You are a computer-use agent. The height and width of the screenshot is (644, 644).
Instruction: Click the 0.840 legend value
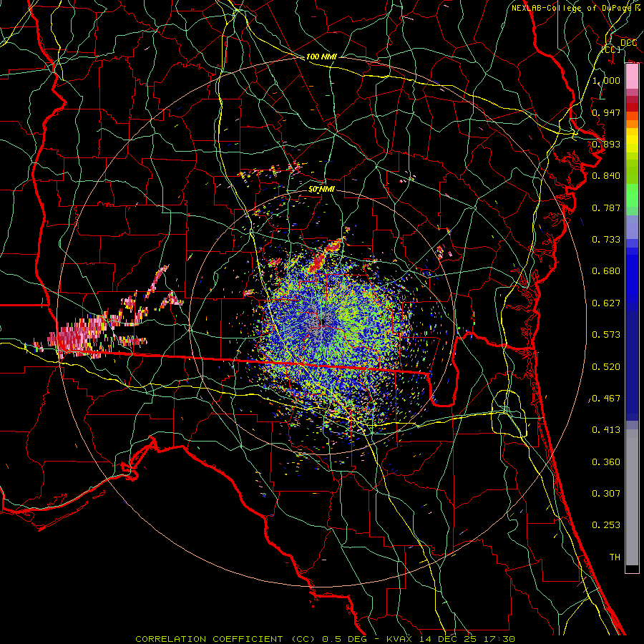click(x=606, y=176)
